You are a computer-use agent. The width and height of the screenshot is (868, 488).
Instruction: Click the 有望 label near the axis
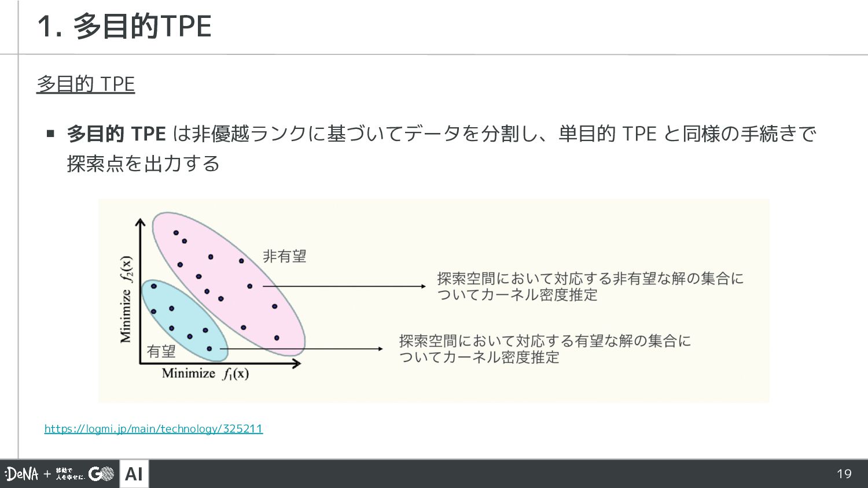tap(161, 351)
